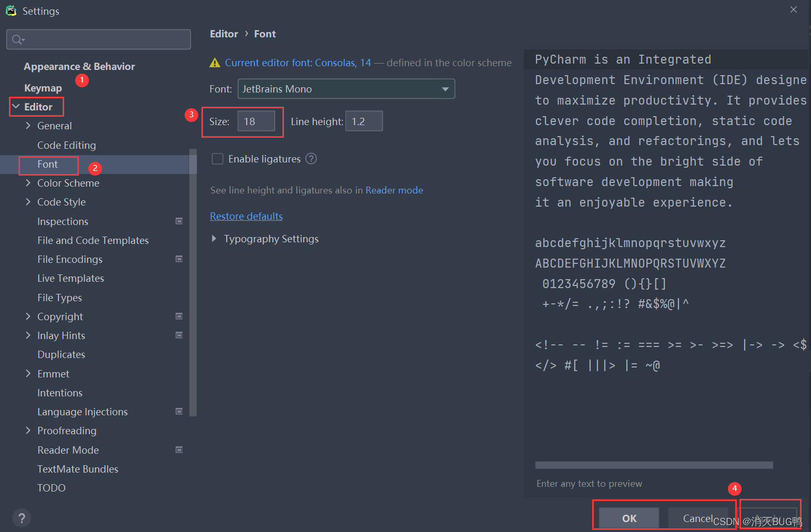This screenshot has height=532, width=811.
Task: Close the Settings dialog window
Action: [x=794, y=9]
